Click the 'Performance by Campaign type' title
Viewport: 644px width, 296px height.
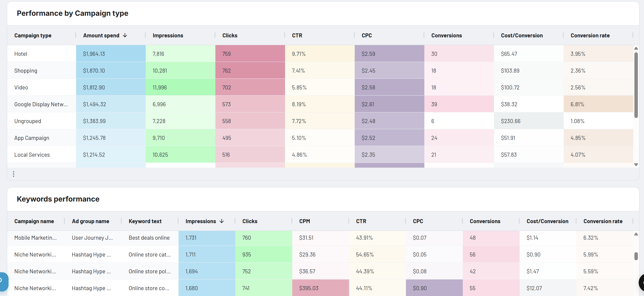tap(73, 13)
